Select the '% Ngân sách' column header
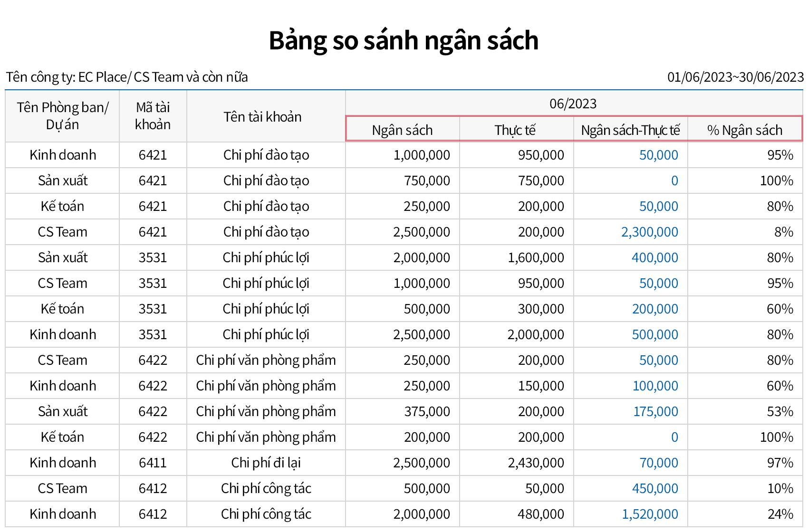Screen dimensions: 808x532 tap(744, 130)
